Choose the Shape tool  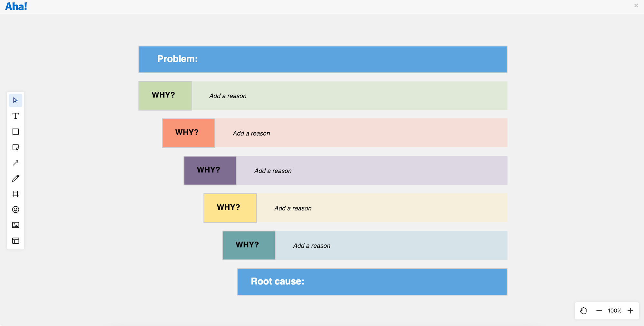coord(15,131)
